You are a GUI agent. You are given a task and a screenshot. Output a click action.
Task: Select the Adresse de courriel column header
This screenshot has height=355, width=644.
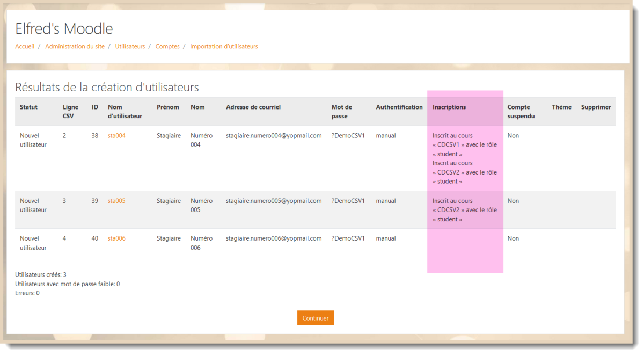253,107
